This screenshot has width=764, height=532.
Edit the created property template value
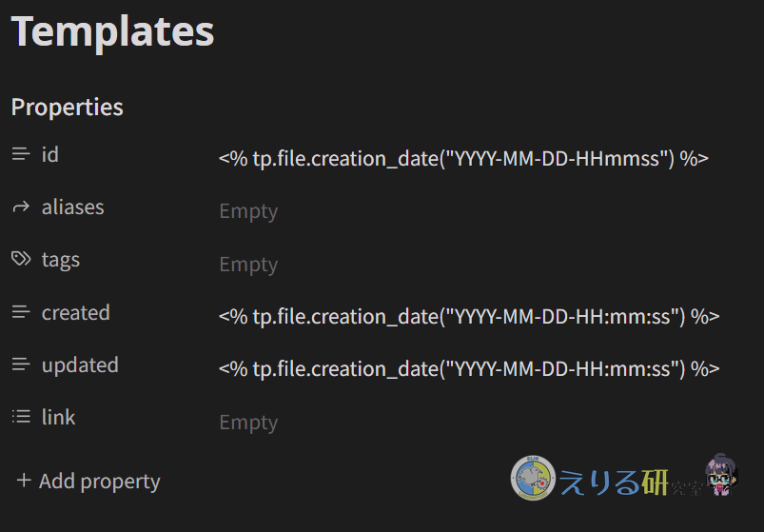tap(468, 317)
